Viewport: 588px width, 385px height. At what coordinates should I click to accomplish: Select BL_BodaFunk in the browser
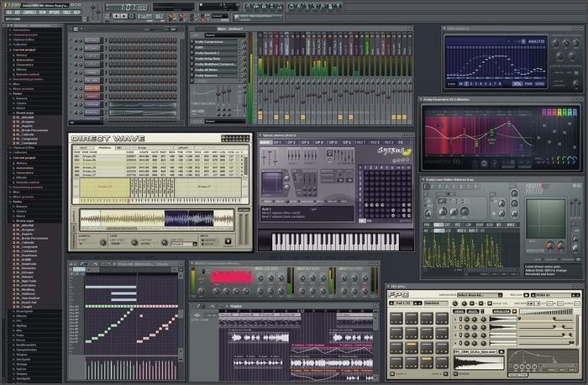point(27,264)
